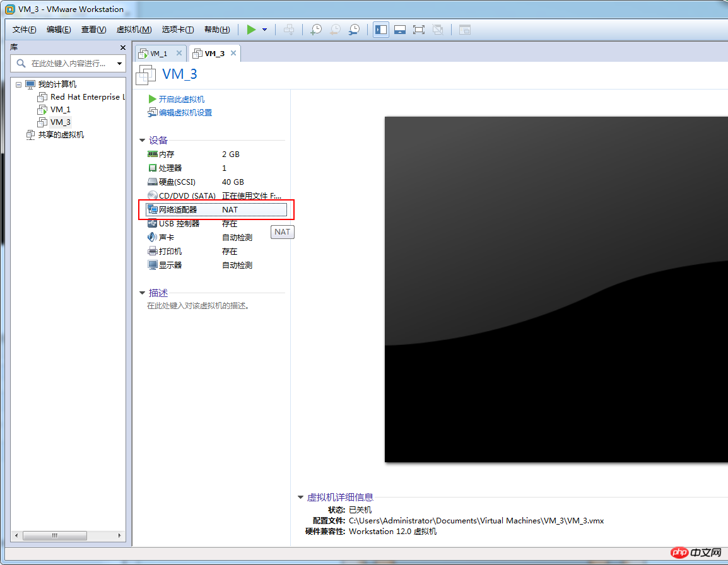
Task: Click the console view toolbar icon
Action: click(x=465, y=30)
